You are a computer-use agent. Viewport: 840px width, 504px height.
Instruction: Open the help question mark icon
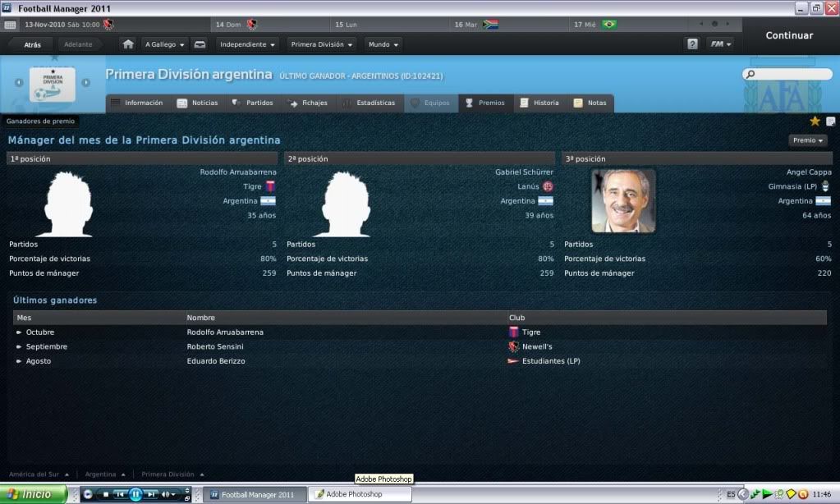tap(692, 44)
